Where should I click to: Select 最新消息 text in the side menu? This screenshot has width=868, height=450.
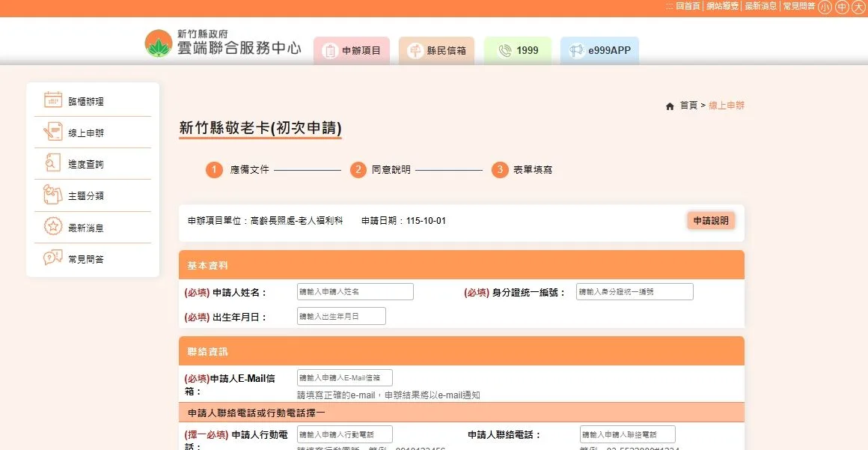[x=86, y=228]
